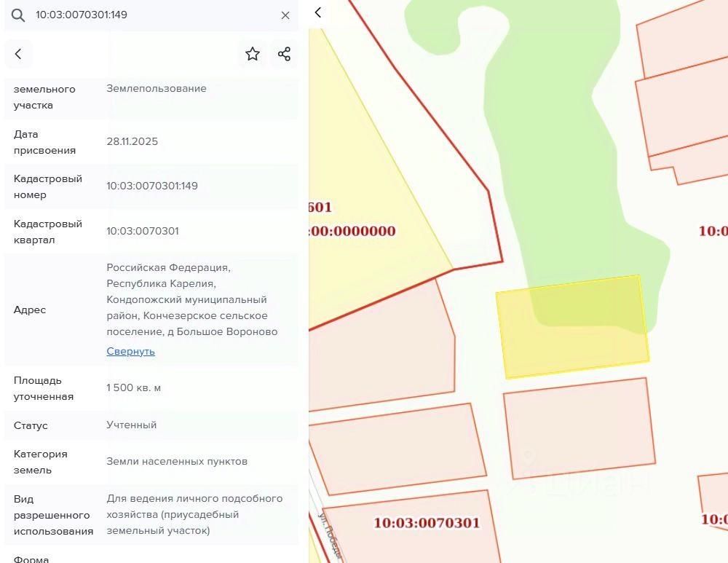Collapse the address with the Свернуть link
728x563 pixels.
(130, 351)
